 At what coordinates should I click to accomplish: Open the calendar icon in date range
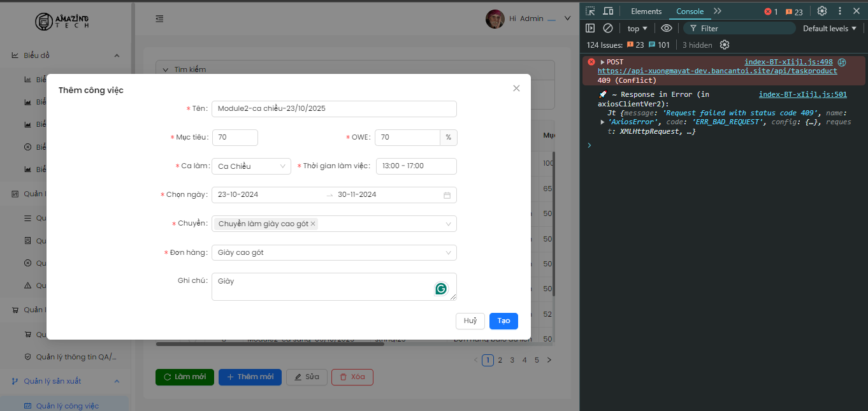[x=447, y=195]
